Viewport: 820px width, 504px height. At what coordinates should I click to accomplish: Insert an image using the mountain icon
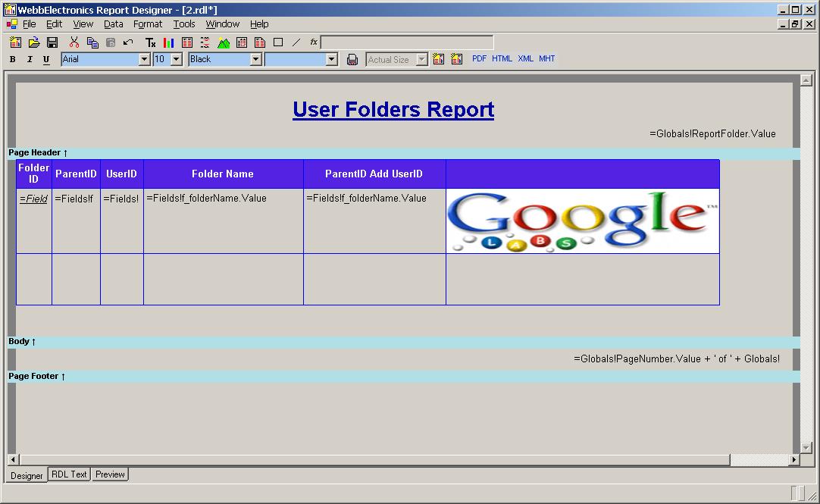[224, 42]
